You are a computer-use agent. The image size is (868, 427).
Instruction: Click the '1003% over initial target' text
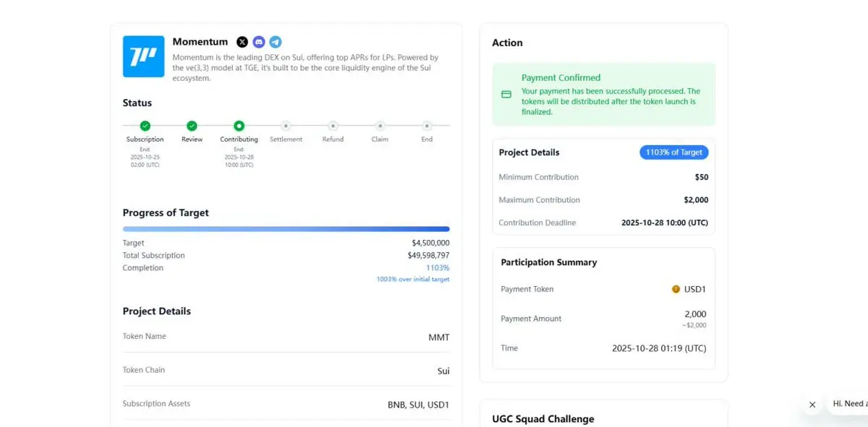[x=413, y=279]
